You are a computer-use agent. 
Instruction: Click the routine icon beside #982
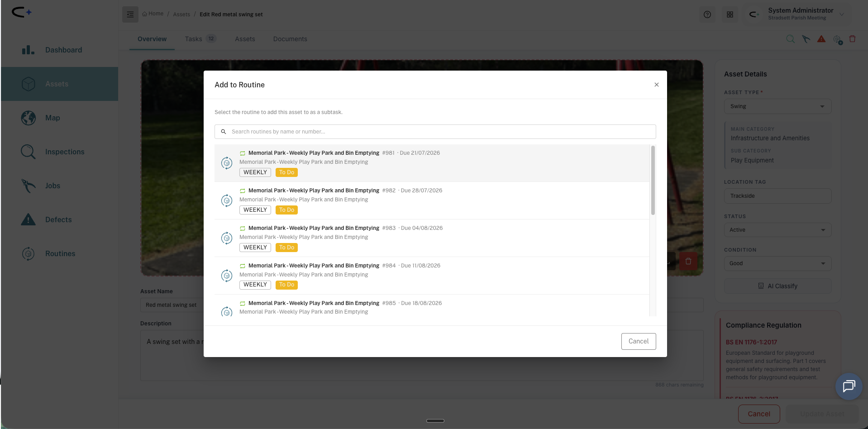pyautogui.click(x=227, y=200)
